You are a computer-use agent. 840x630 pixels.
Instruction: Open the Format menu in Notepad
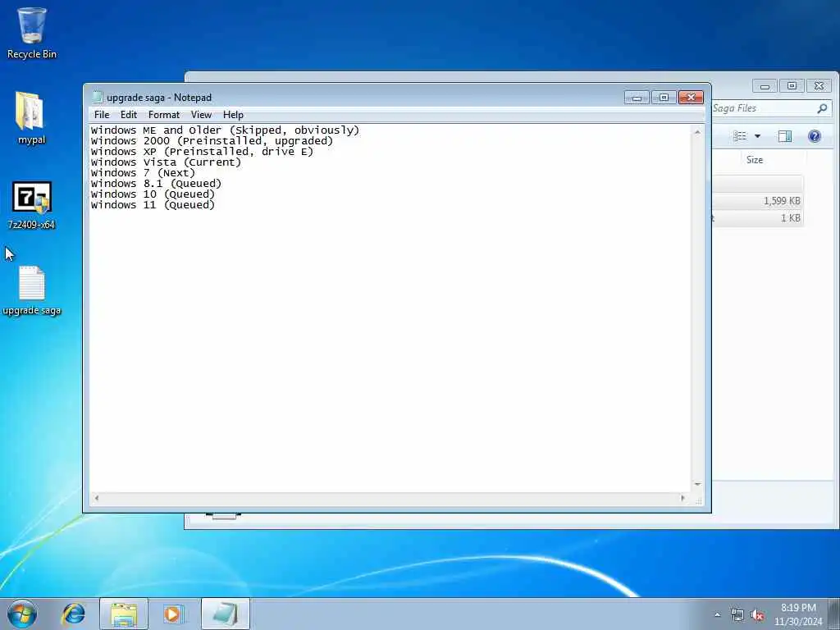[x=164, y=115]
